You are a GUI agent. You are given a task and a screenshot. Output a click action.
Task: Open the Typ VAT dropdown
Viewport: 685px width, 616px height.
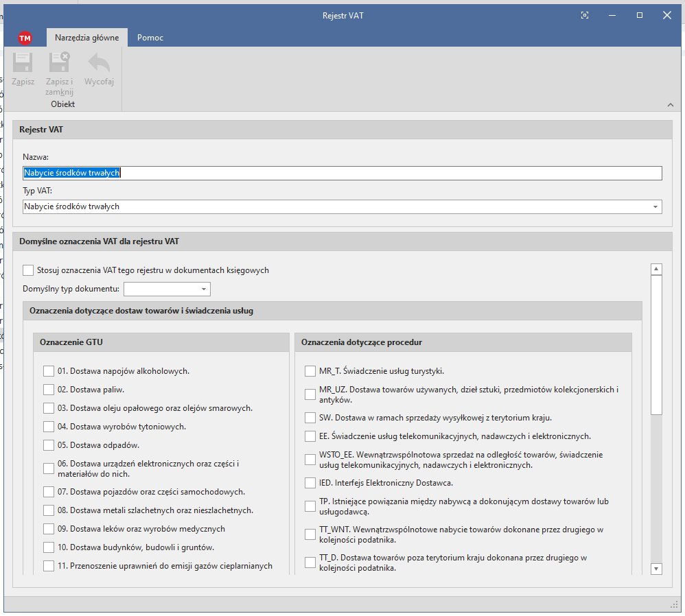[x=655, y=206]
